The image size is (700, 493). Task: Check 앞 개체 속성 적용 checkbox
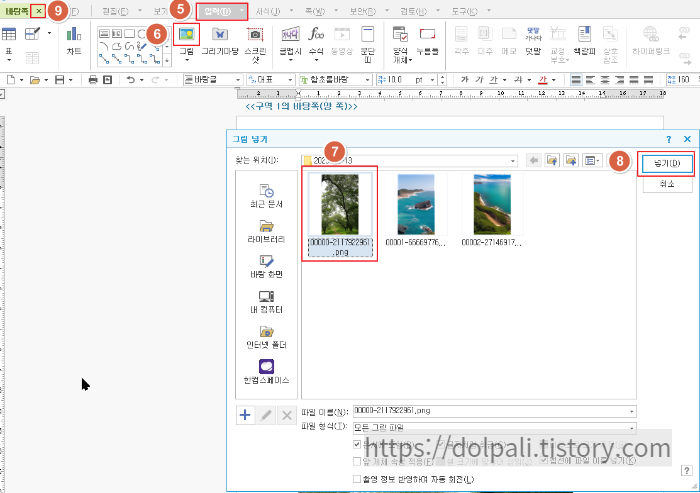click(357, 461)
